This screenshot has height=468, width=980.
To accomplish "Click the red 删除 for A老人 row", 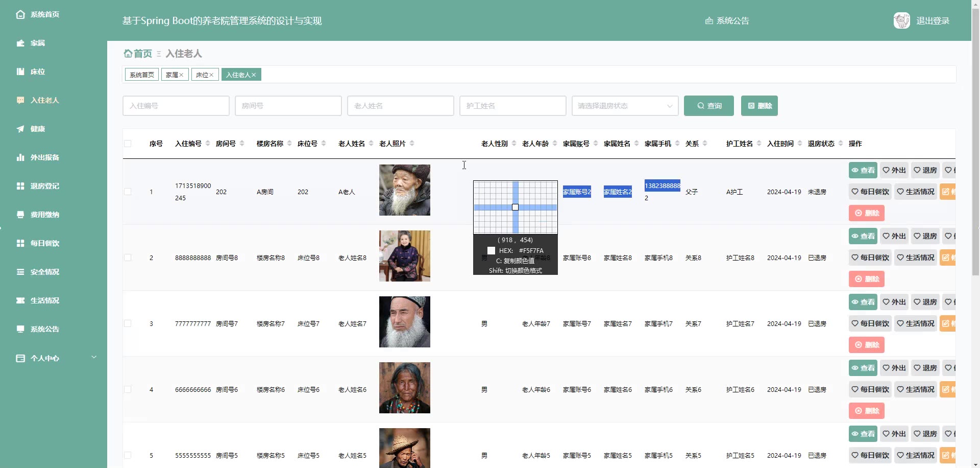I will click(x=867, y=213).
